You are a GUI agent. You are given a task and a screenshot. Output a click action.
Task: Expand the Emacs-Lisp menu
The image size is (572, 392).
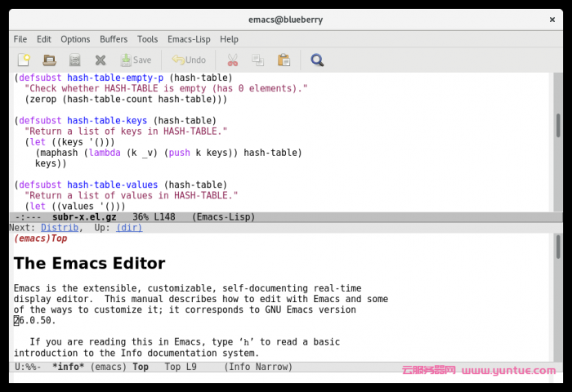click(188, 39)
